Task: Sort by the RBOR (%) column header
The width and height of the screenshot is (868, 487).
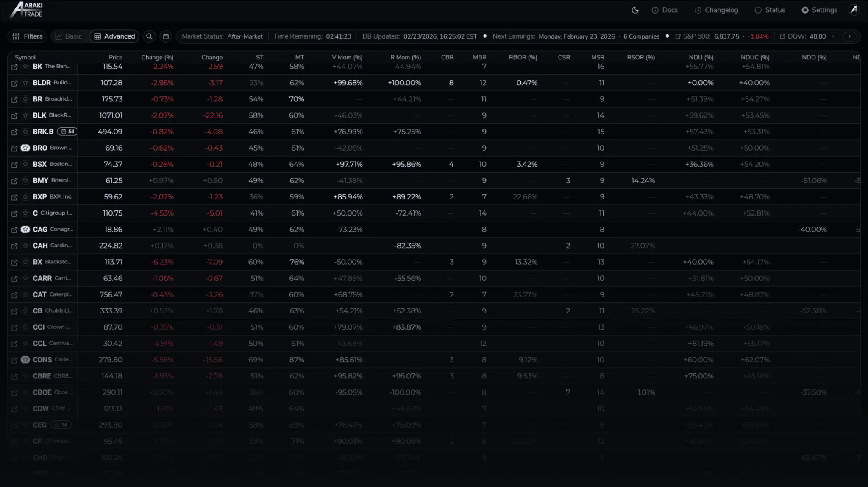Action: click(x=523, y=57)
